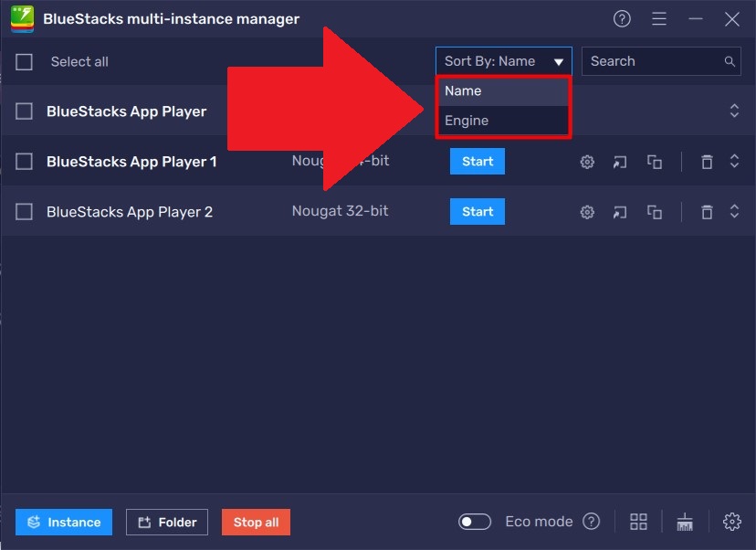This screenshot has height=550, width=756.
Task: Click the BlueStacks App Player name
Action: (x=126, y=111)
